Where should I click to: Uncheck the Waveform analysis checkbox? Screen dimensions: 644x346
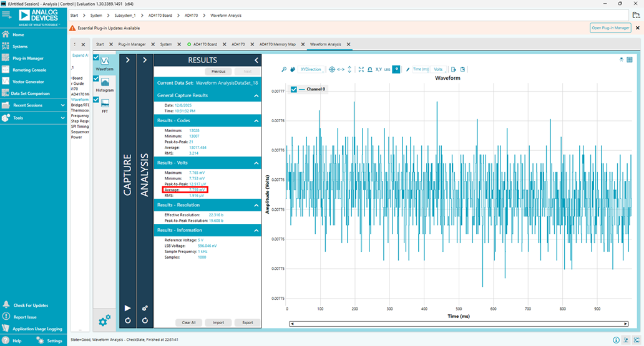tap(96, 57)
